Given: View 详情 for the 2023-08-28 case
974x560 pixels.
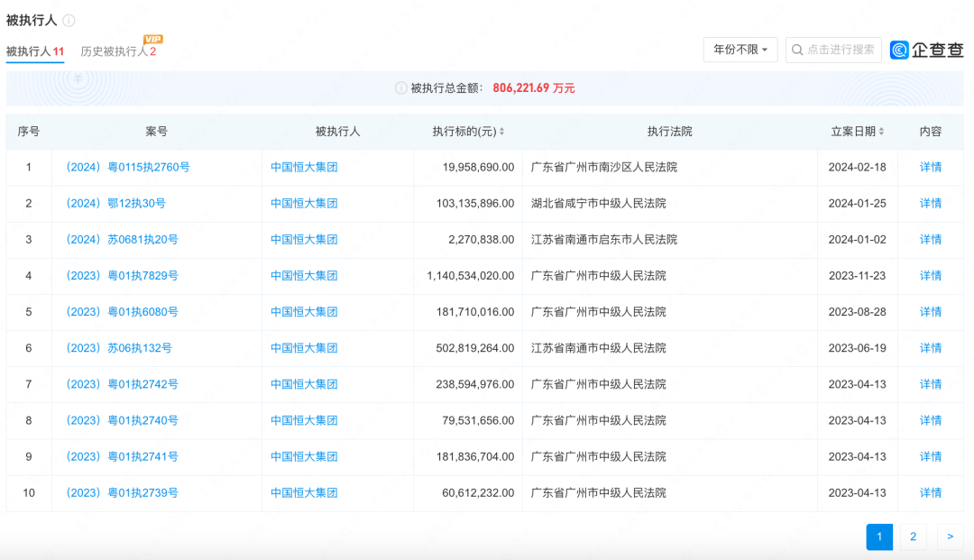Looking at the screenshot, I should coord(930,312).
